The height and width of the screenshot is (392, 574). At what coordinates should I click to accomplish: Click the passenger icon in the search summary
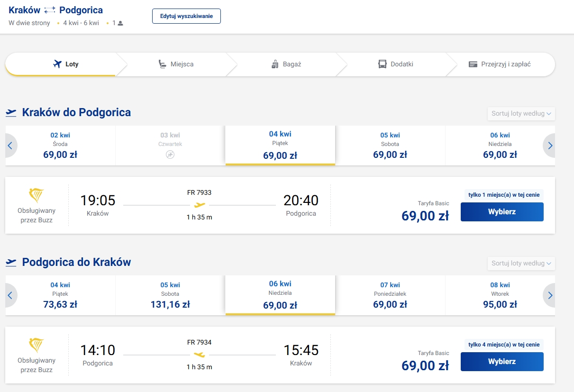pyautogui.click(x=120, y=23)
